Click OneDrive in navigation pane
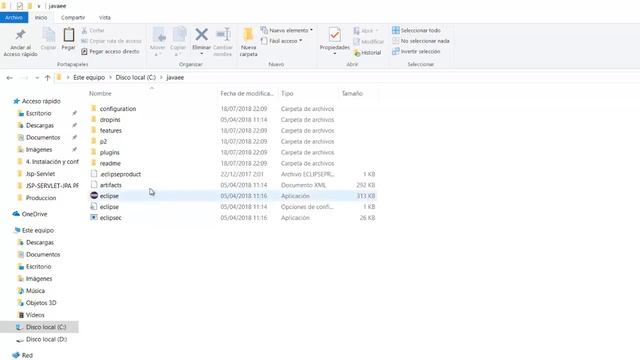Viewport: 640px width, 360px height. (34, 214)
